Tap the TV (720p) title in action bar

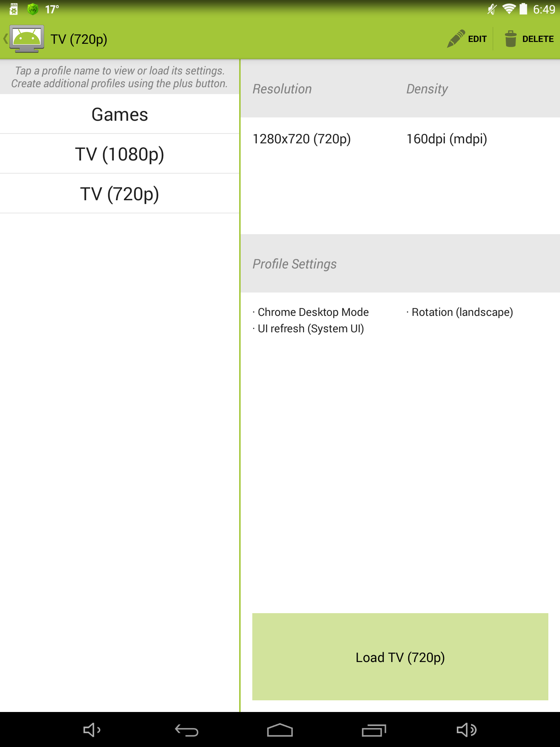pos(79,39)
